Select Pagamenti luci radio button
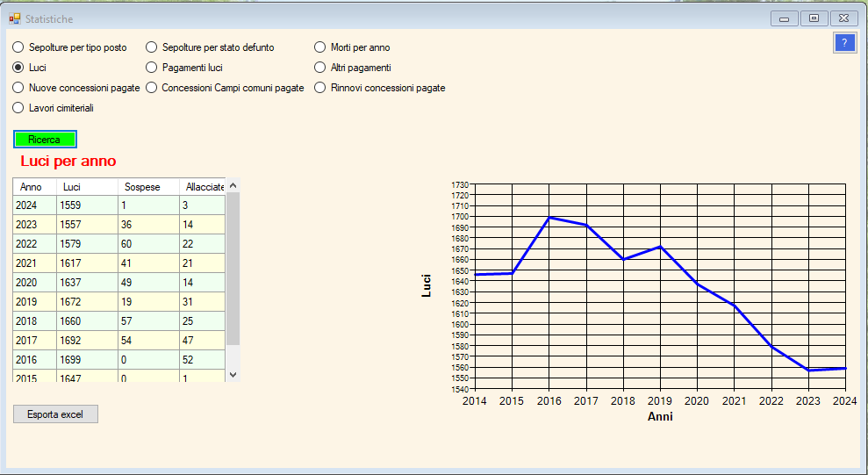The height and width of the screenshot is (475, 868). coord(152,68)
